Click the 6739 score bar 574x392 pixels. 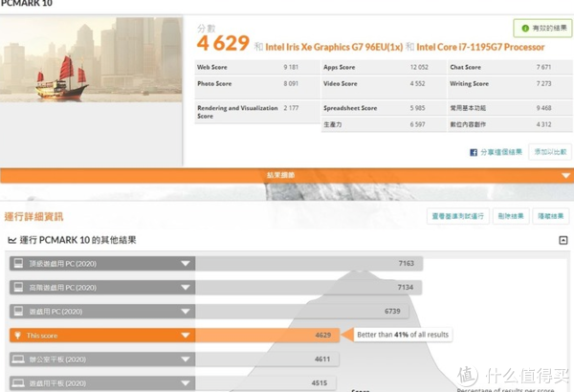click(302, 312)
